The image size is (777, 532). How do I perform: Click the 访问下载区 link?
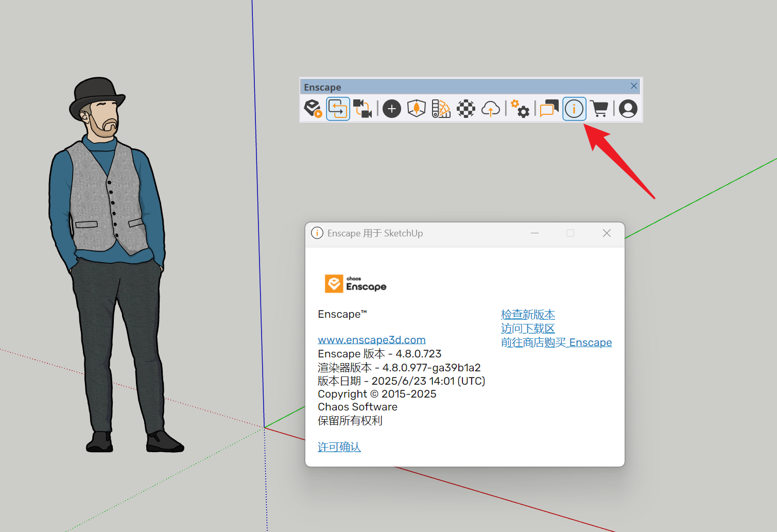pyautogui.click(x=528, y=329)
